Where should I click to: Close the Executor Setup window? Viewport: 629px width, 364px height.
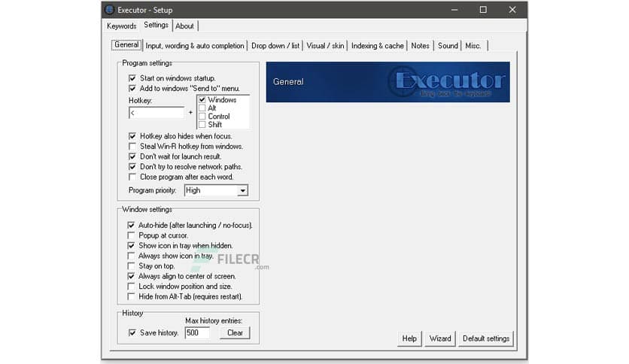pos(512,10)
